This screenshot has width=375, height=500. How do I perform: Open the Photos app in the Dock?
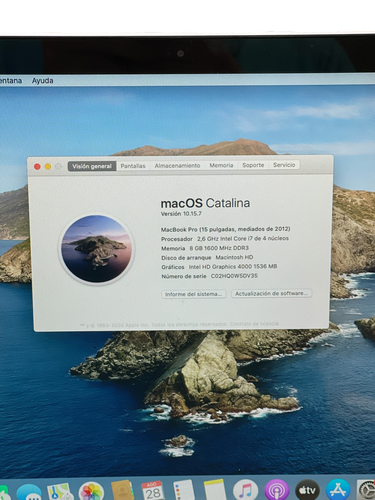91,491
